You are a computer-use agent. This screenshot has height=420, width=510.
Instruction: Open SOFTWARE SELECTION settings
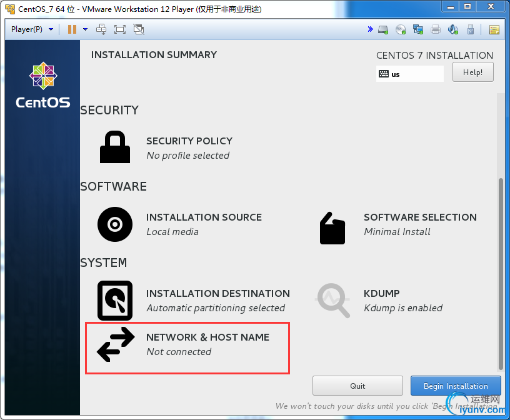[x=420, y=217]
